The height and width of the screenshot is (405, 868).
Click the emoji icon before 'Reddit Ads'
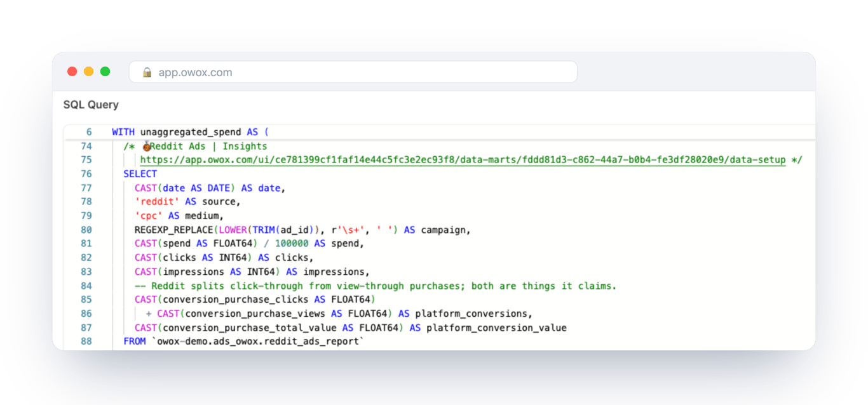(146, 146)
